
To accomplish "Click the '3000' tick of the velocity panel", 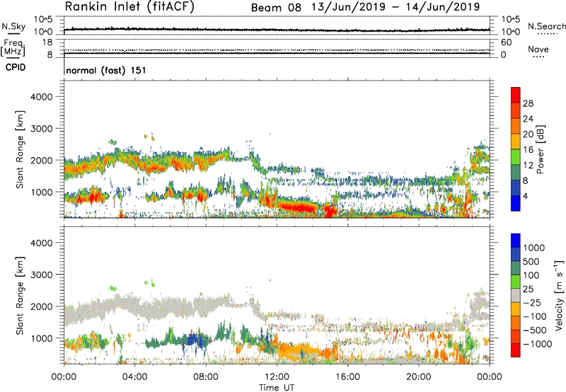I will 42,275.
